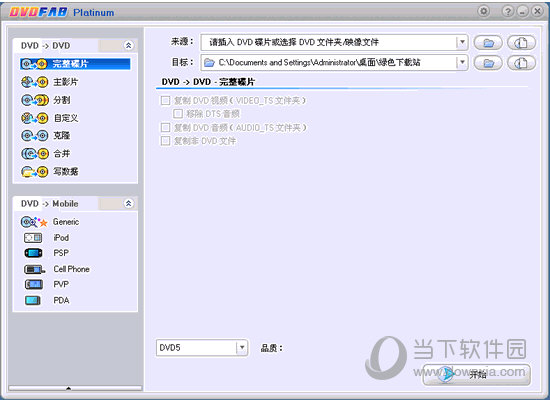Choose PDA mobile profile
This screenshot has height=401, width=550.
tap(61, 300)
